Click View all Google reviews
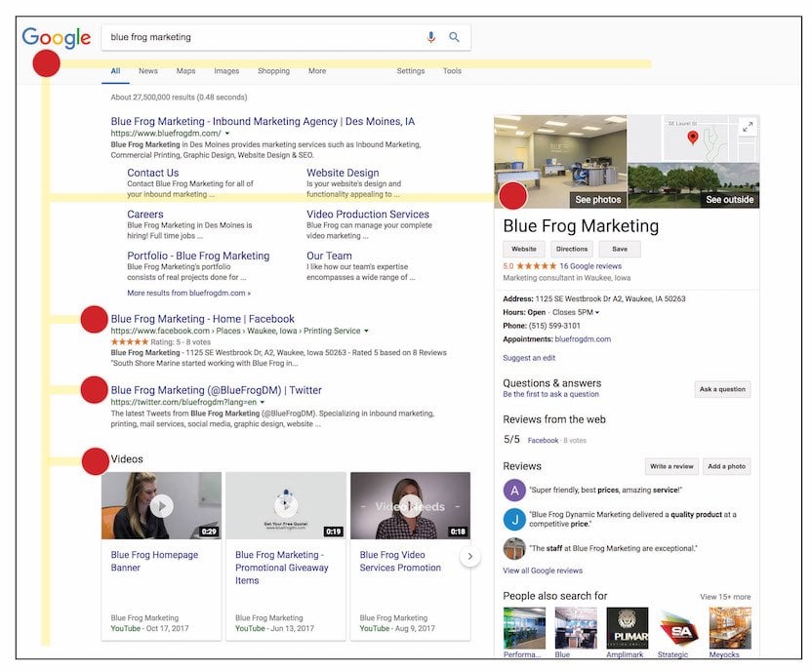The height and width of the screenshot is (671, 812). (543, 571)
